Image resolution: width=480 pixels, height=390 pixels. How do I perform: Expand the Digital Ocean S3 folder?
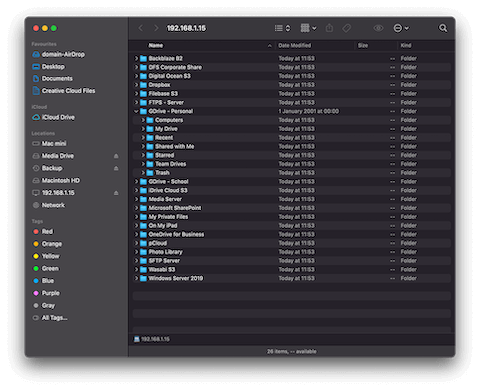click(136, 76)
